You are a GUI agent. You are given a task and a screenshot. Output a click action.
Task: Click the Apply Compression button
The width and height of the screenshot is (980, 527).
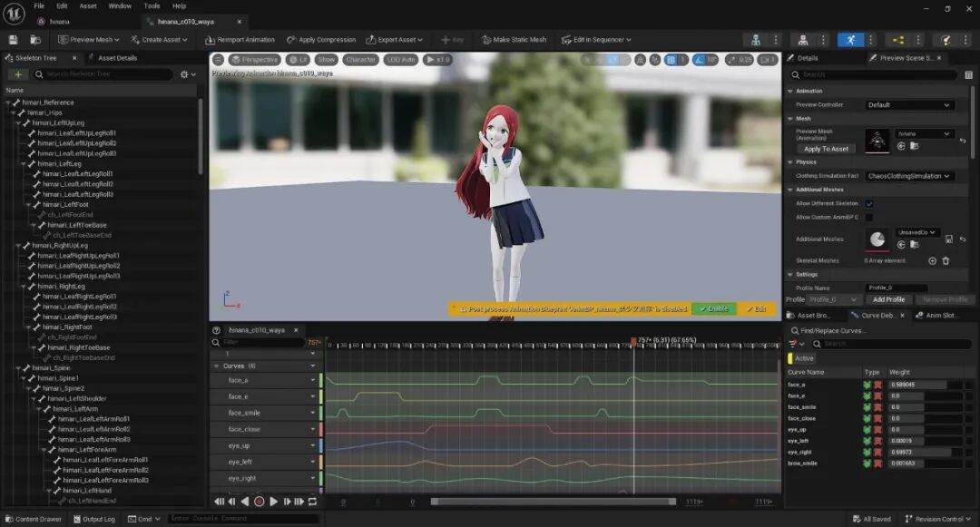[321, 40]
